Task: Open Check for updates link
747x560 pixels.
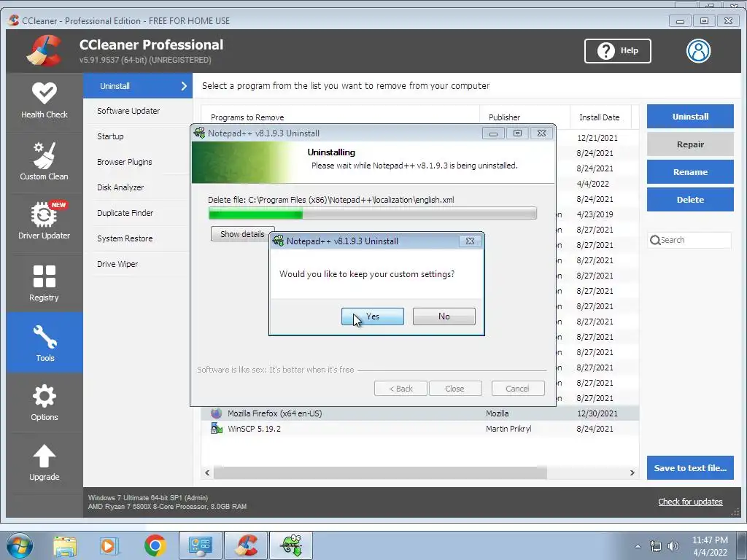Action: (x=690, y=502)
